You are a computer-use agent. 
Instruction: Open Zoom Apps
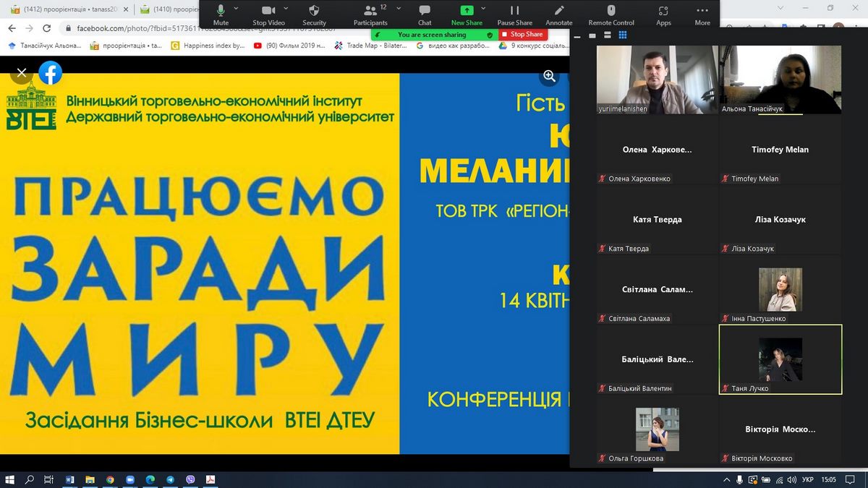point(663,12)
